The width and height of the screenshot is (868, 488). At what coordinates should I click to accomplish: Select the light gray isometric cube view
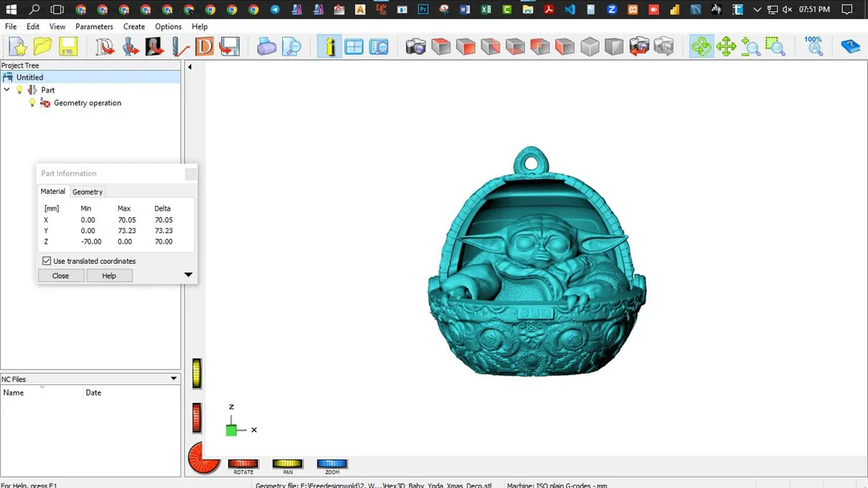pyautogui.click(x=590, y=47)
